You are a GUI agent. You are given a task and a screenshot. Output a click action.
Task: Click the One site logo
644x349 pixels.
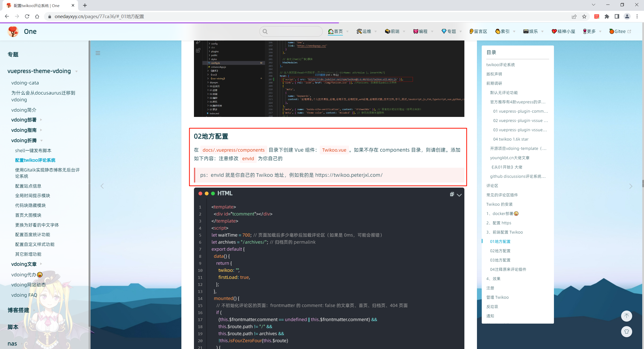(13, 31)
